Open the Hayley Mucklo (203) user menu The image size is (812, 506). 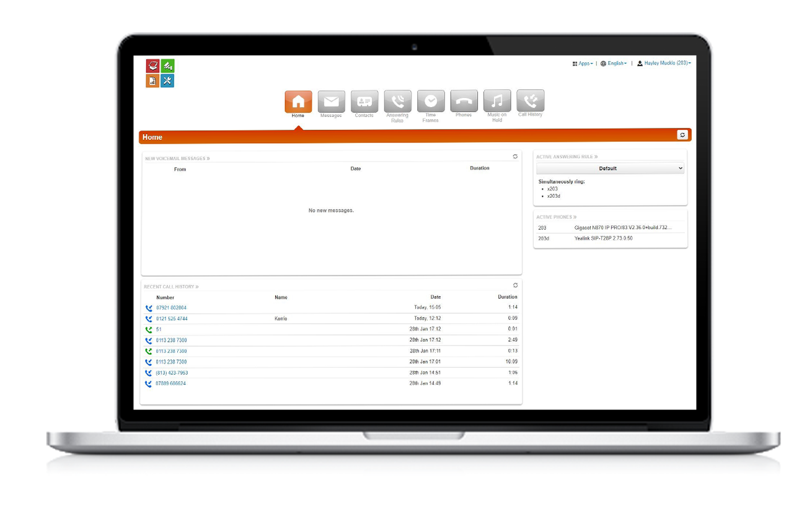(664, 63)
